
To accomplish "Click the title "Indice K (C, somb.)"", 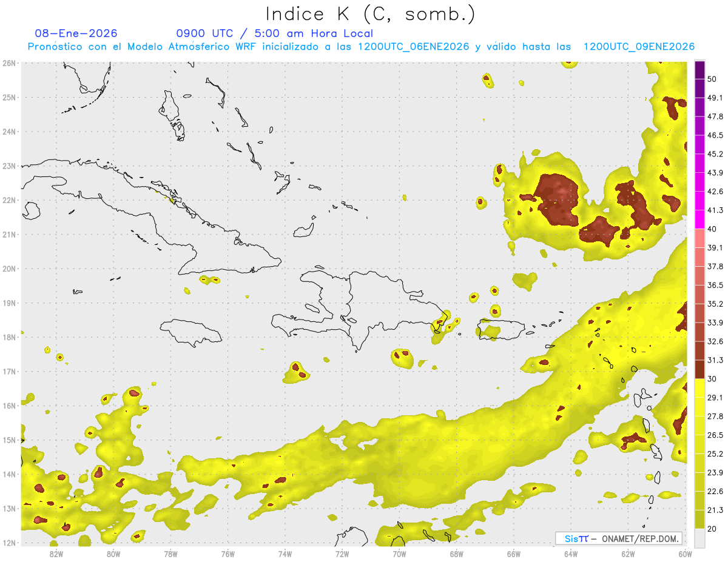I will [370, 13].
